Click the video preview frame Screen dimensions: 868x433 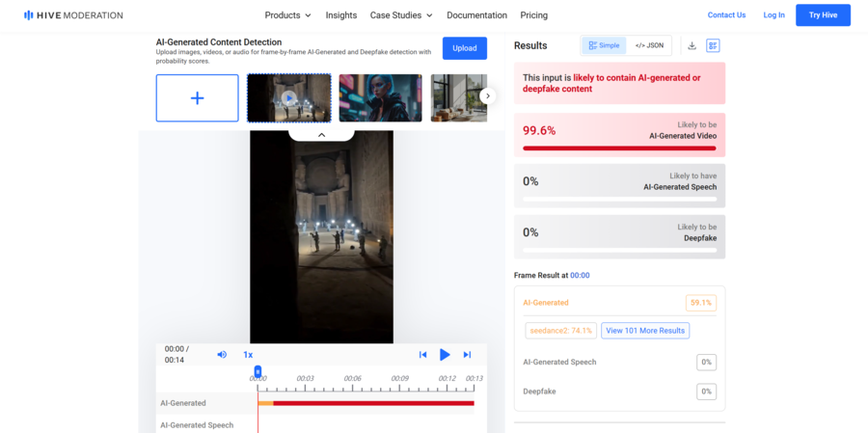[321, 237]
